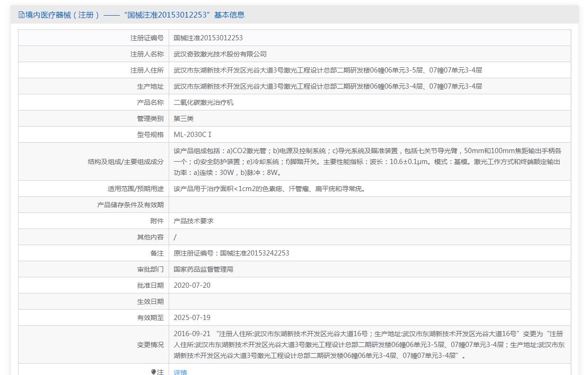Click the approval date 2020-07-20
The image size is (588, 375).
[192, 285]
